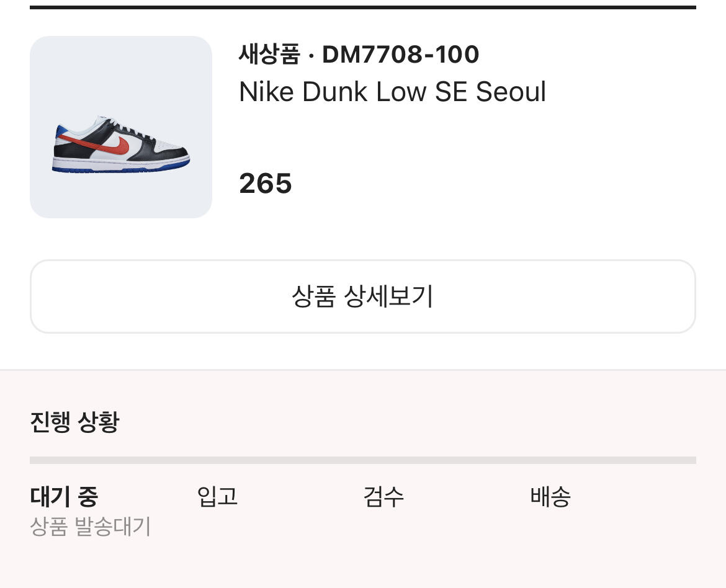Click the 진행 상황 section heading
The image size is (726, 588).
(74, 422)
